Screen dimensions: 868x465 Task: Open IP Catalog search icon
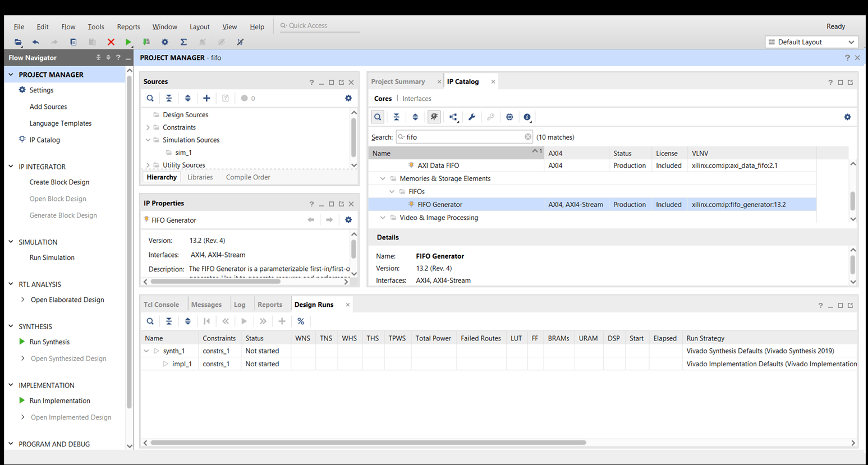click(x=377, y=117)
